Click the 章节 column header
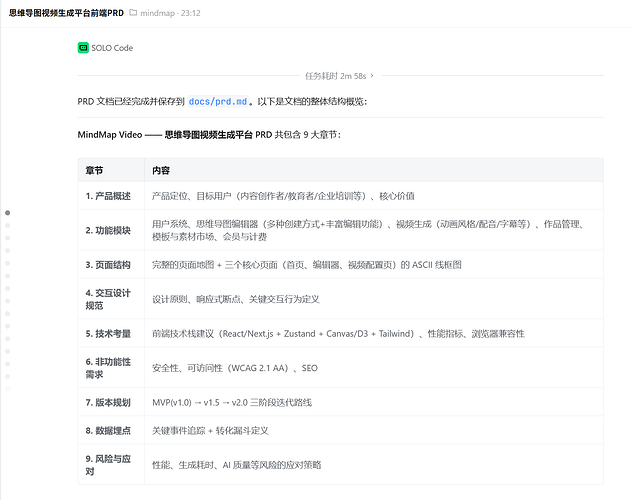This screenshot has width=632, height=500. point(94,170)
